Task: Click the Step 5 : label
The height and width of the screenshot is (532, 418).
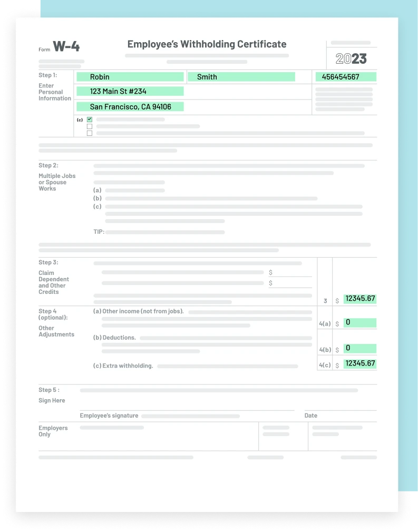Action: pos(49,390)
